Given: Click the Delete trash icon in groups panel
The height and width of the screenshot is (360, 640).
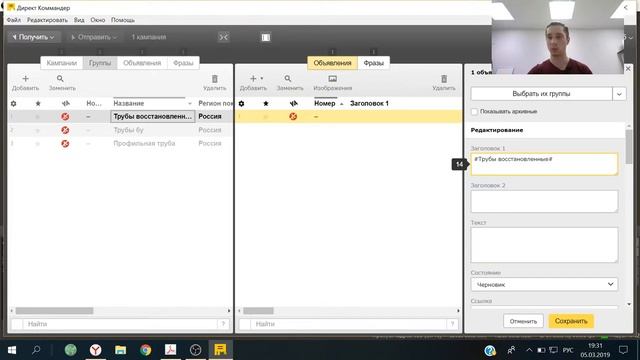Looking at the screenshot, I should click(x=215, y=79).
